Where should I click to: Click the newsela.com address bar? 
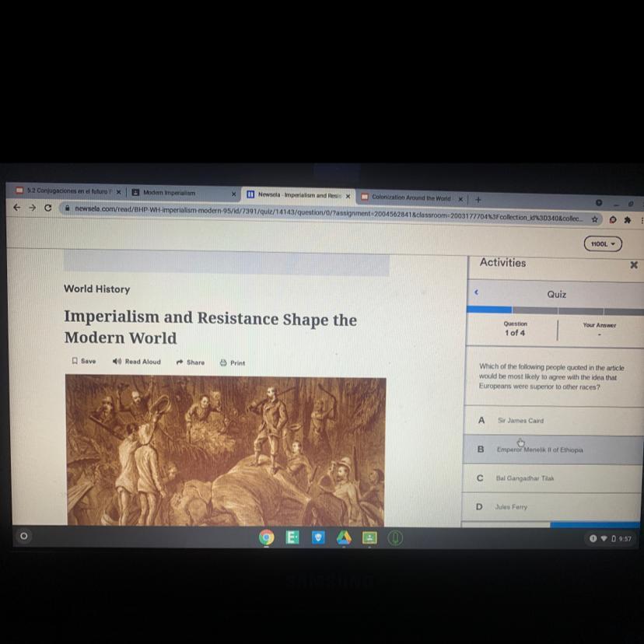(x=328, y=214)
